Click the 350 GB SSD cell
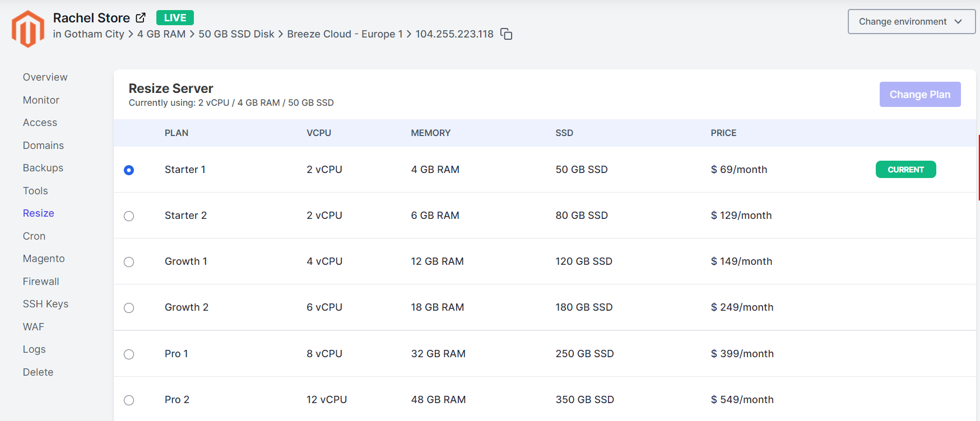The width and height of the screenshot is (980, 421). click(585, 400)
